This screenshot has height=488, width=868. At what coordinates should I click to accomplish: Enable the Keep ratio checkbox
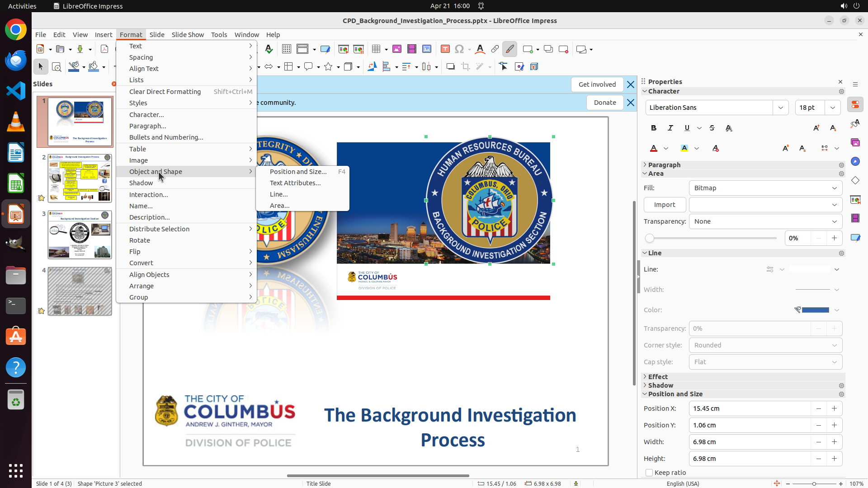pos(649,473)
